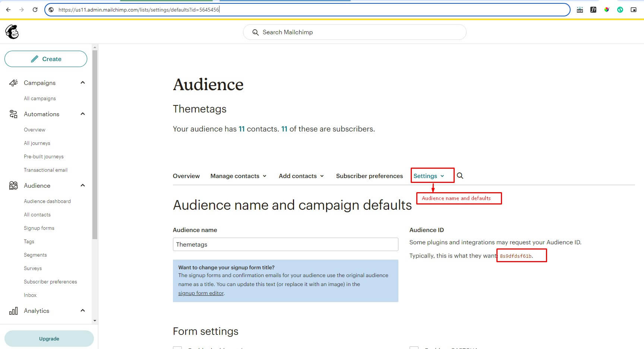Switch to the Subscriber preferences tab
644x349 pixels.
(x=369, y=176)
